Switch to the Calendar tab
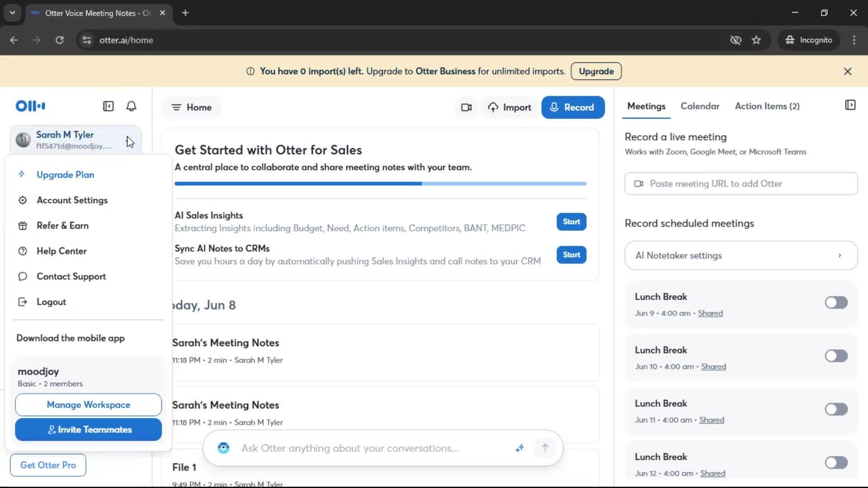868x488 pixels. 700,106
